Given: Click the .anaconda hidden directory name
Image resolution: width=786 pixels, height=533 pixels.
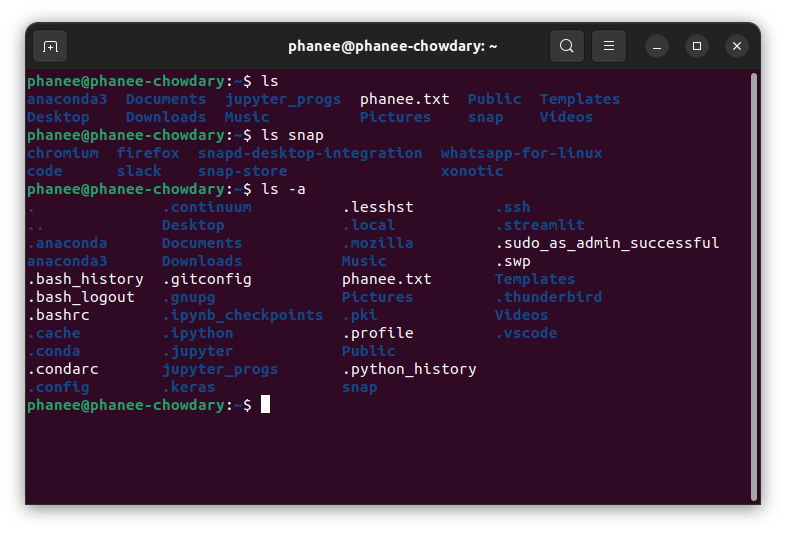Looking at the screenshot, I should pos(67,243).
